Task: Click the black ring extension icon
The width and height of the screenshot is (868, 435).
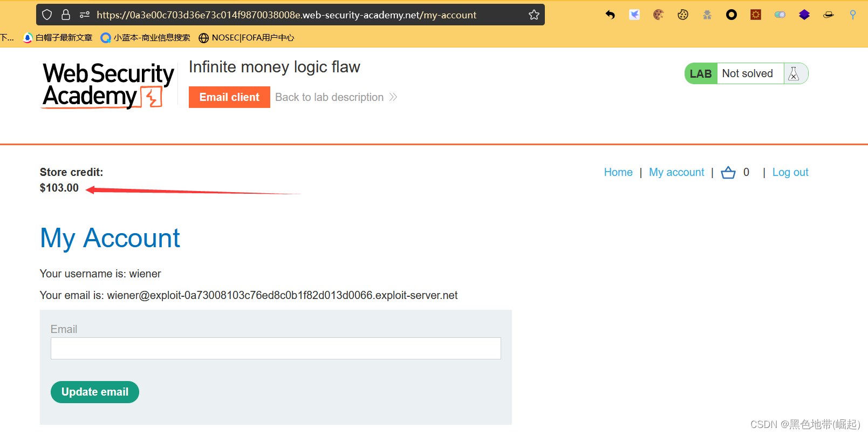Action: tap(732, 15)
